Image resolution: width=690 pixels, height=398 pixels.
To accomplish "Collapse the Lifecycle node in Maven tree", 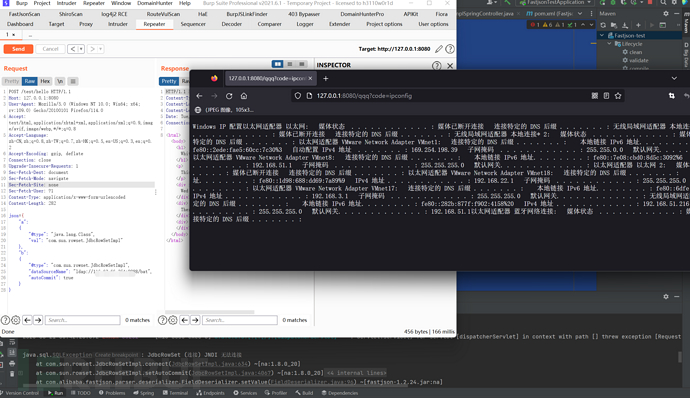I will point(609,44).
